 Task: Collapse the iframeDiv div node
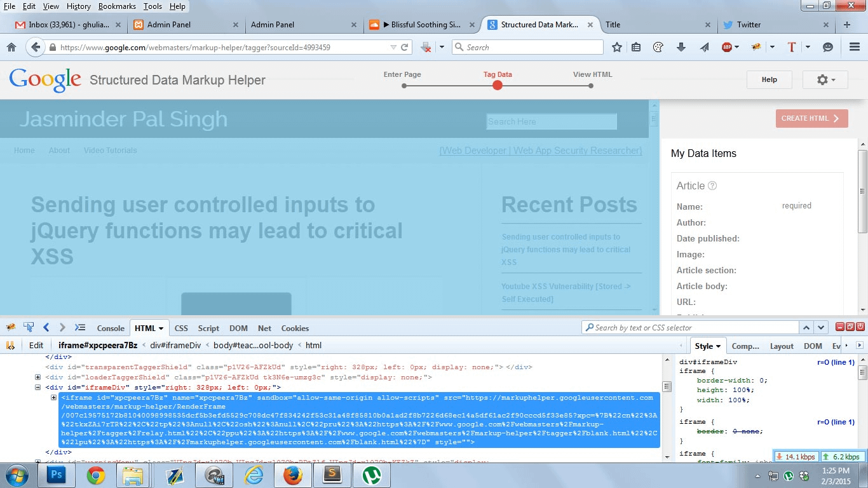38,387
